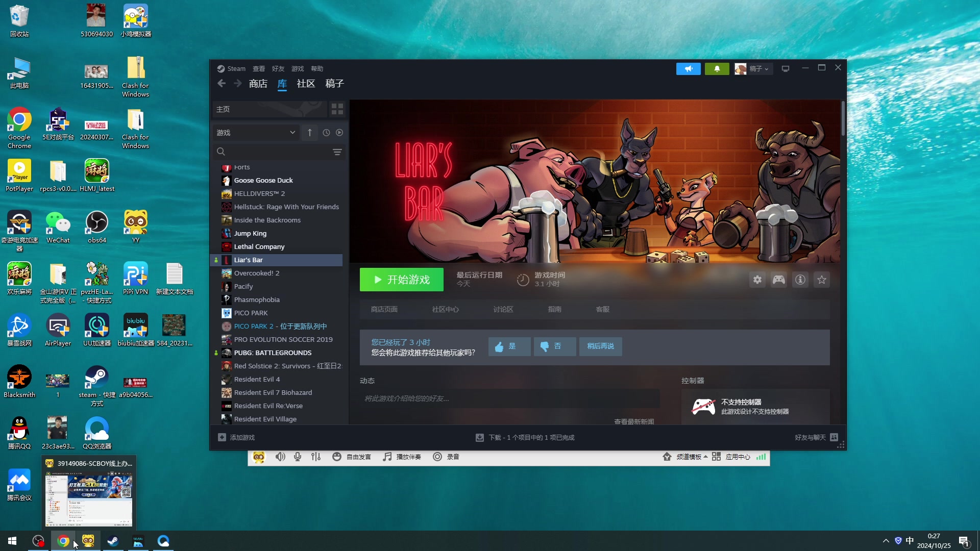Open the Steam taskbar icon
Screen dimensions: 980x551
point(113,541)
